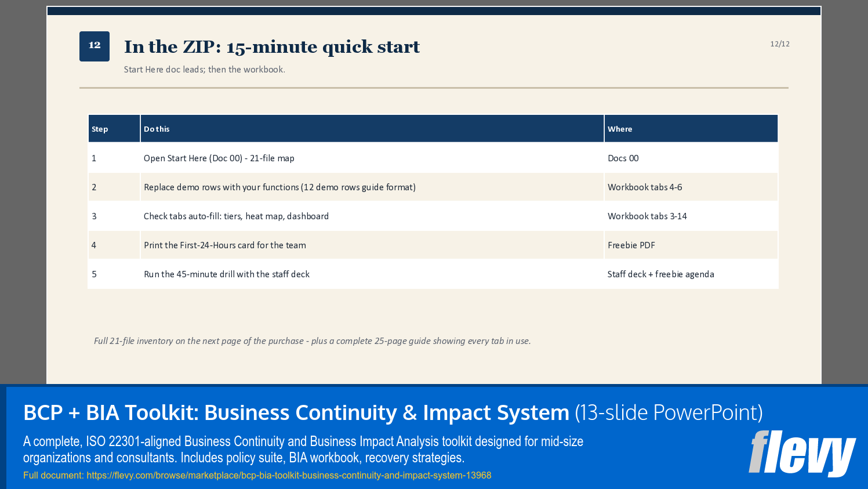Click the 'Workbook tabs 3-14' cell
Screen dimensions: 868x489
(691, 216)
